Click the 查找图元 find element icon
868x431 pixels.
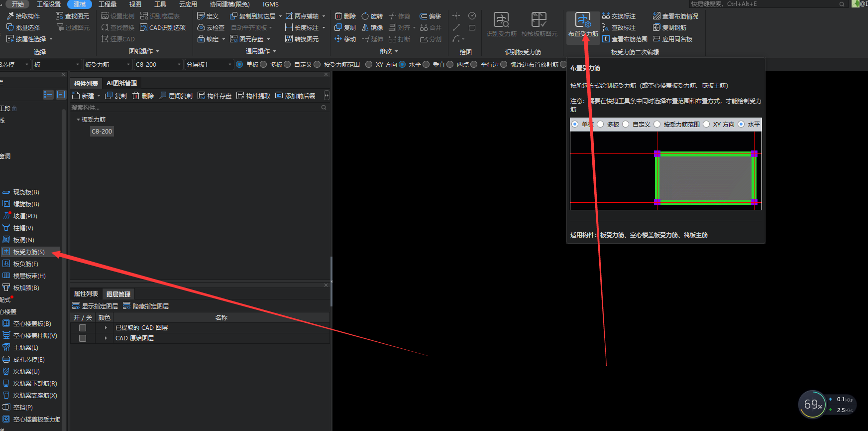coord(59,16)
